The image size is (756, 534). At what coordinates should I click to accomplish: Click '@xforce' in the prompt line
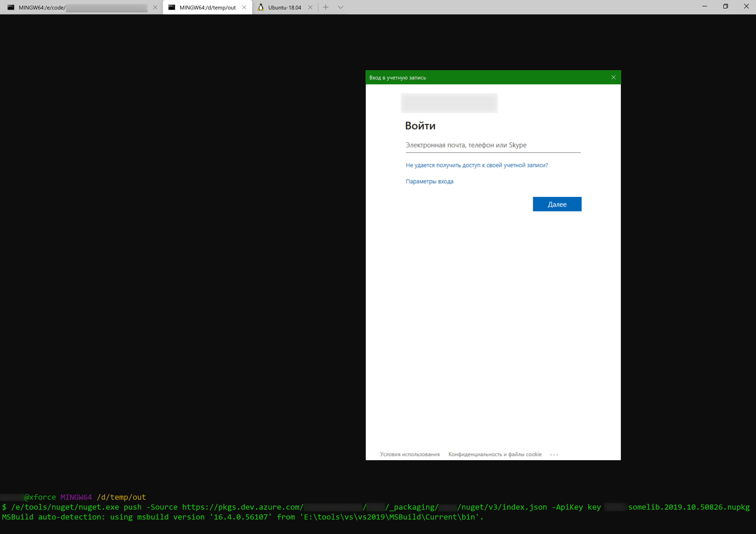point(40,497)
